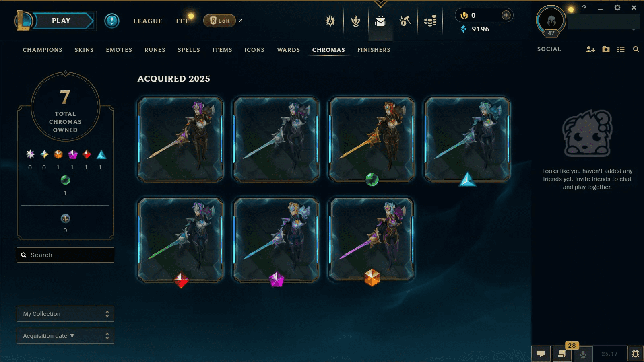
Task: Click the microphone voice icon
Action: pyautogui.click(x=583, y=354)
